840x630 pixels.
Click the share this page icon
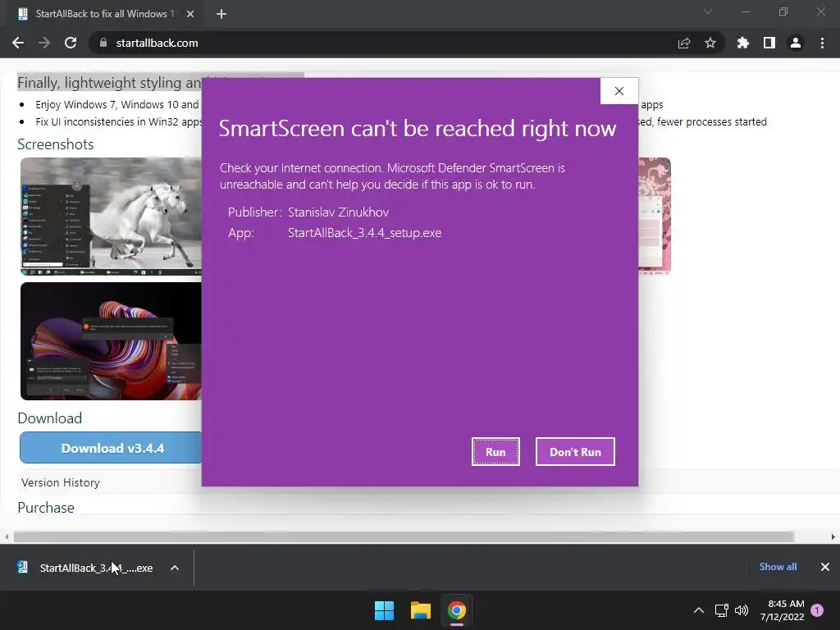point(684,43)
